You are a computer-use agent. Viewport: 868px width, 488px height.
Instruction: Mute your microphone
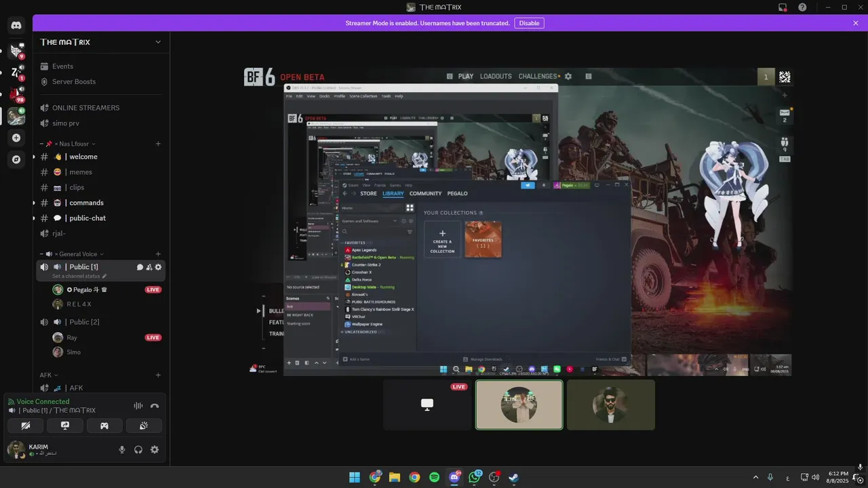coord(122,449)
